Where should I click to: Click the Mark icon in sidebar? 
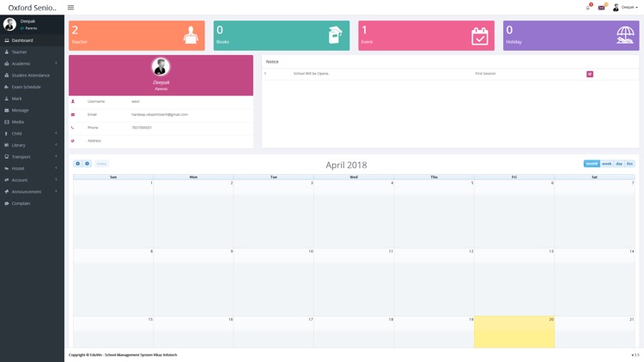point(7,99)
